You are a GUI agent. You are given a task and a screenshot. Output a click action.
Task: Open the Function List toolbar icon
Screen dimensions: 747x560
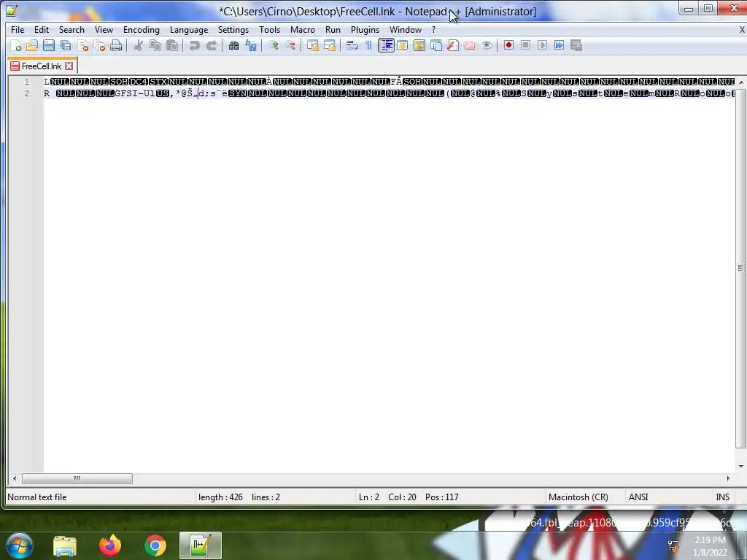point(453,46)
